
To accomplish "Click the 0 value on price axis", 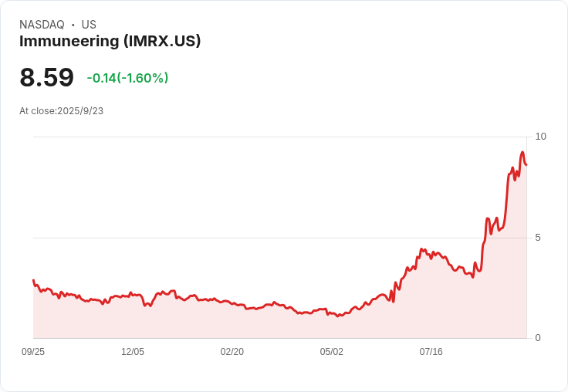I will click(x=538, y=338).
